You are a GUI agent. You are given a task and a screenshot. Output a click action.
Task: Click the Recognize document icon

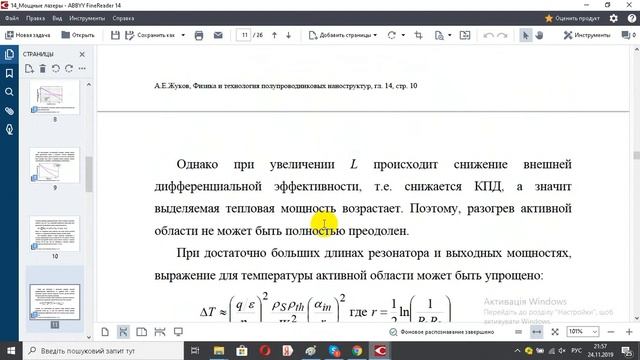point(439,35)
